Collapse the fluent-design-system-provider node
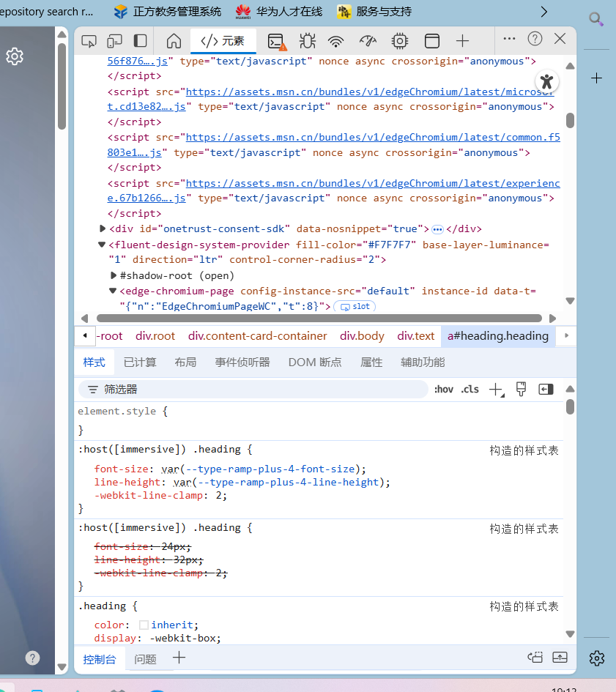Viewport: 616px width, 692px height. click(x=102, y=245)
